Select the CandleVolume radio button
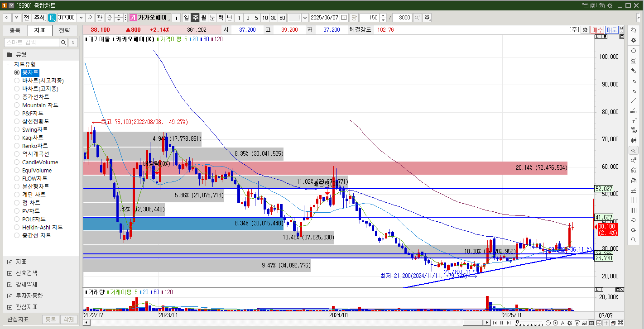Viewport: 644px width, 329px height. tap(17, 162)
